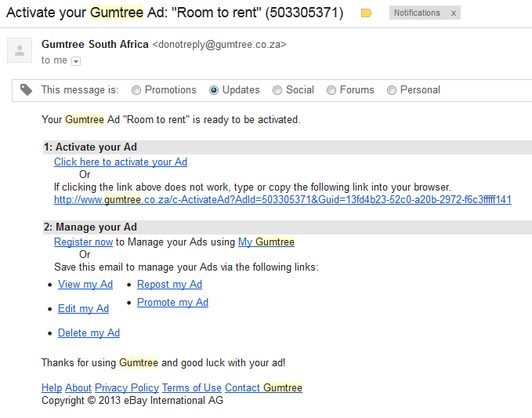The image size is (532, 418).
Task: Click View my Ad link
Action: coord(85,285)
